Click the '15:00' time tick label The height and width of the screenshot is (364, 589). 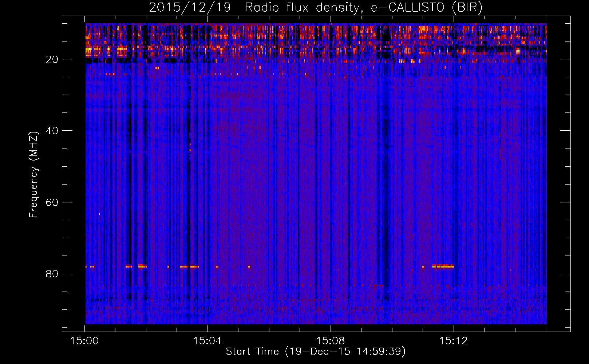(x=84, y=341)
